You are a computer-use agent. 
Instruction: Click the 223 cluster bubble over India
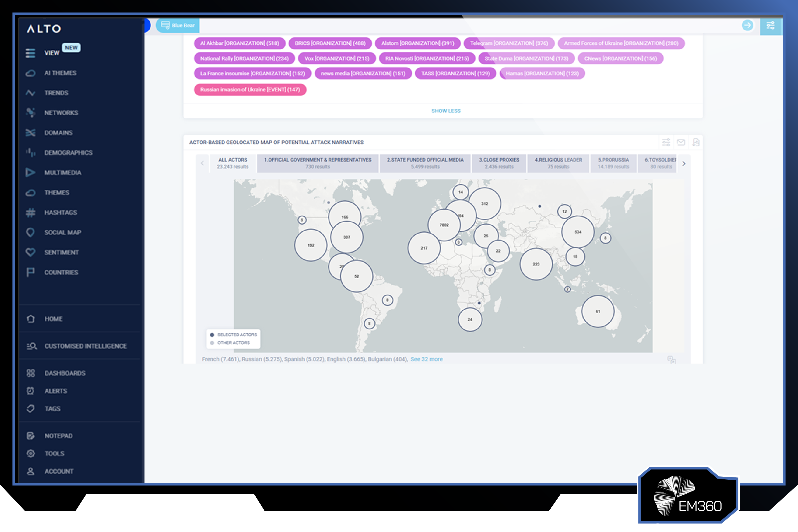click(x=536, y=264)
